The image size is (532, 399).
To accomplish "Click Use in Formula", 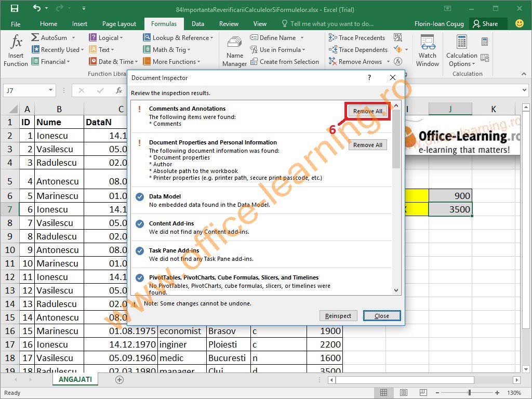I will click(x=277, y=49).
